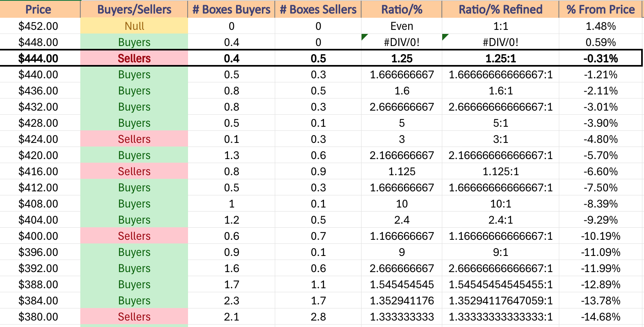Select the 2.3 boxes buyers cell at $384.00
Viewport: 644px width, 327px height.
[x=231, y=300]
